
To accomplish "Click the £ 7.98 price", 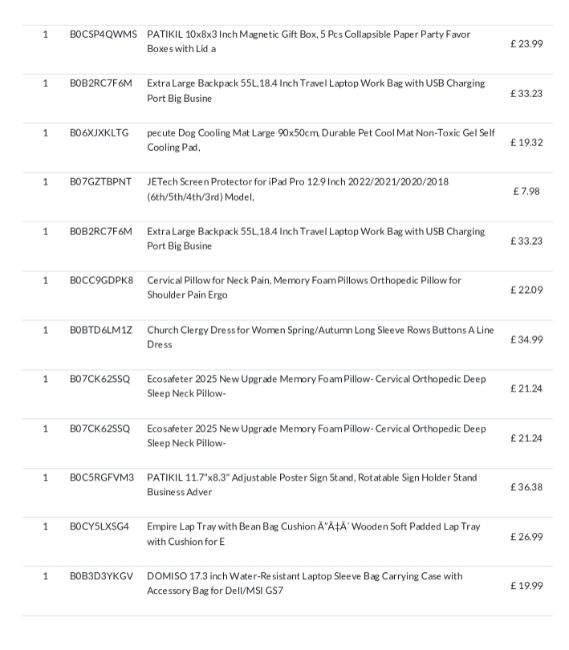I will coord(526,191).
